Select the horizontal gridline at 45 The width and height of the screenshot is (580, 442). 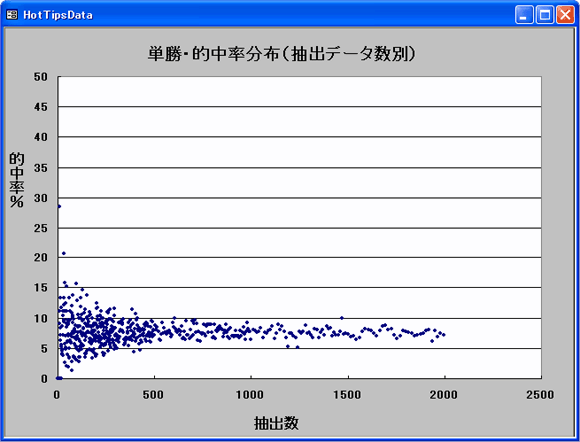(300, 107)
